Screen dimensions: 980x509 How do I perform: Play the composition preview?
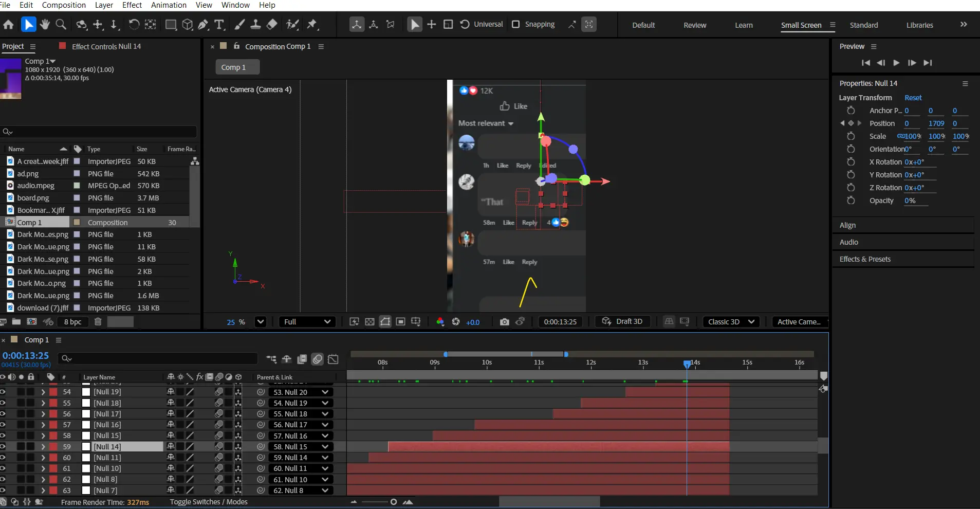(896, 63)
